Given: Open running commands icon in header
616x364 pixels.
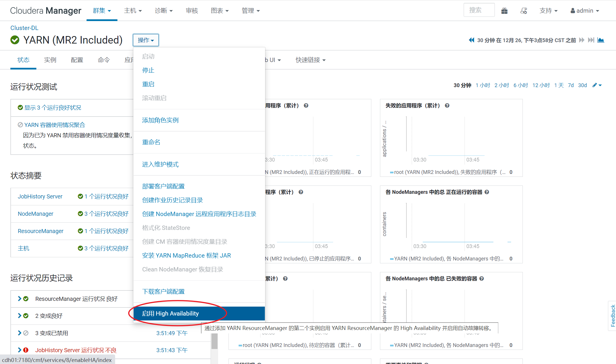Looking at the screenshot, I should [x=524, y=11].
